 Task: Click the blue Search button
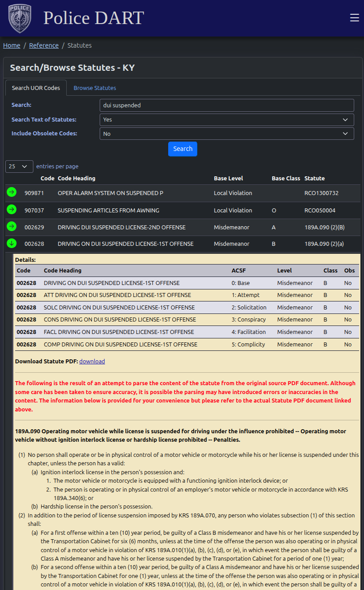tap(182, 149)
